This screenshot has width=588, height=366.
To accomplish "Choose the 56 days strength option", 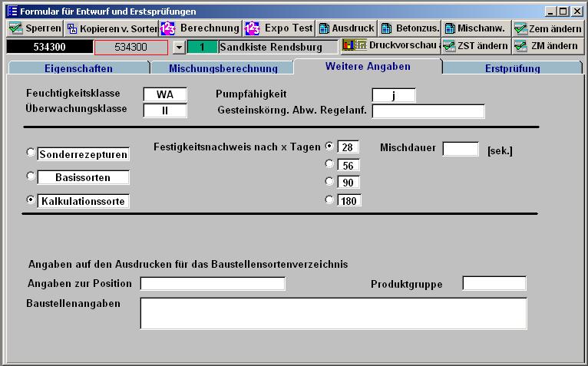I will [x=330, y=164].
